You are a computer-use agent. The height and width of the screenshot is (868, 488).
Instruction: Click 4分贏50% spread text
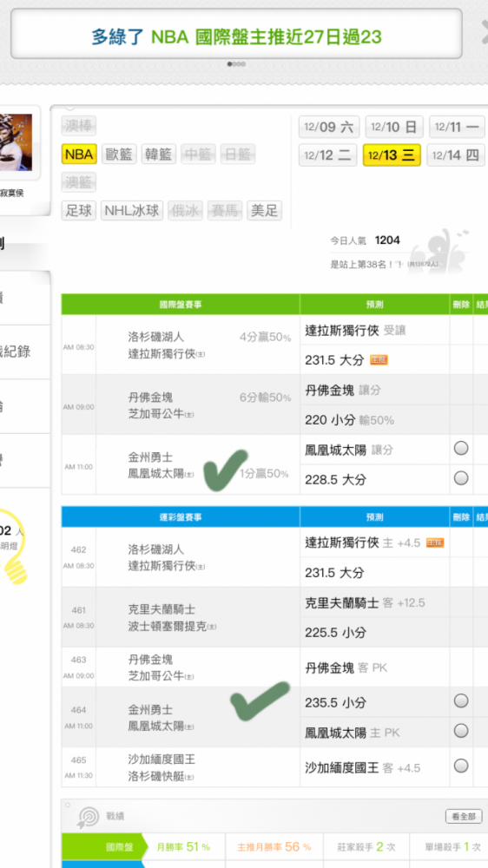click(x=265, y=337)
